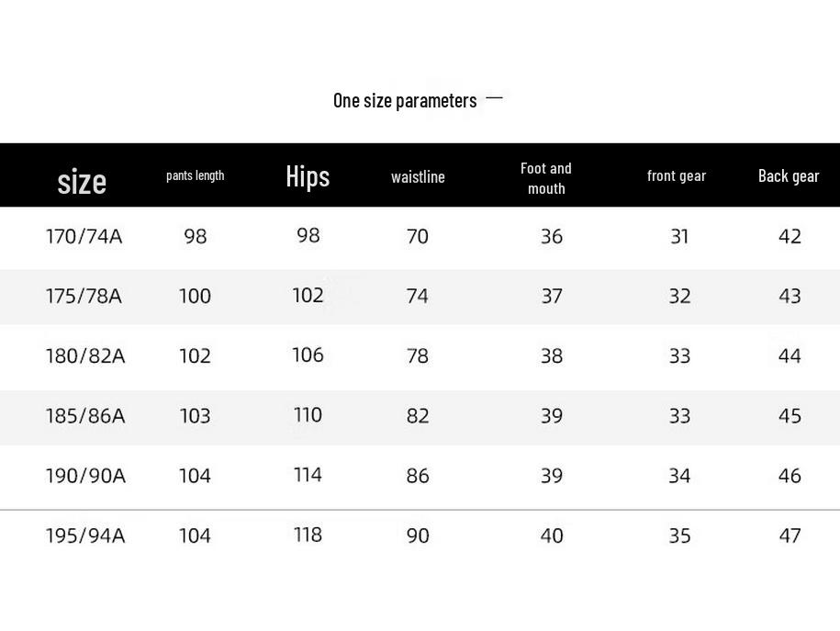
Task: Select the 190/90A size row label
Action: pyautogui.click(x=85, y=476)
